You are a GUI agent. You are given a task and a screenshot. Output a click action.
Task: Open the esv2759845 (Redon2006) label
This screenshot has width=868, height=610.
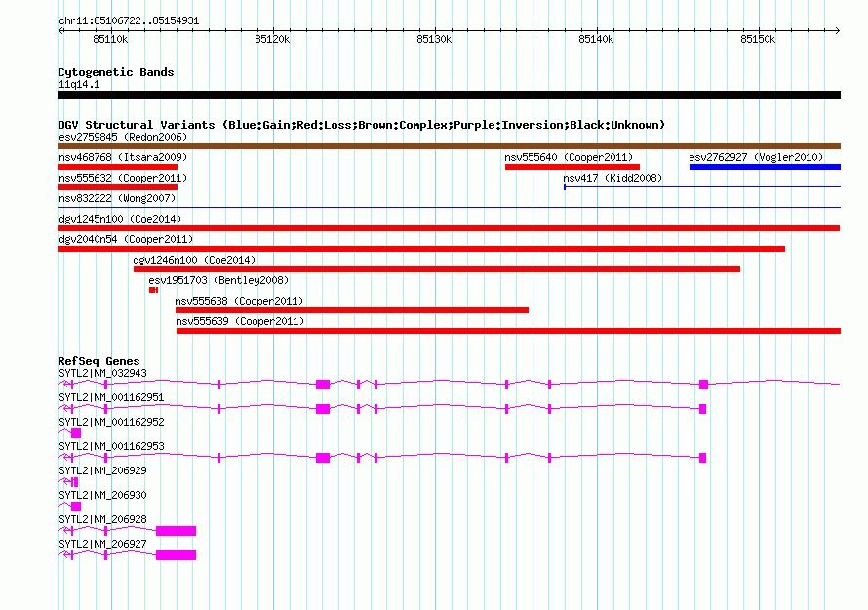pyautogui.click(x=123, y=137)
